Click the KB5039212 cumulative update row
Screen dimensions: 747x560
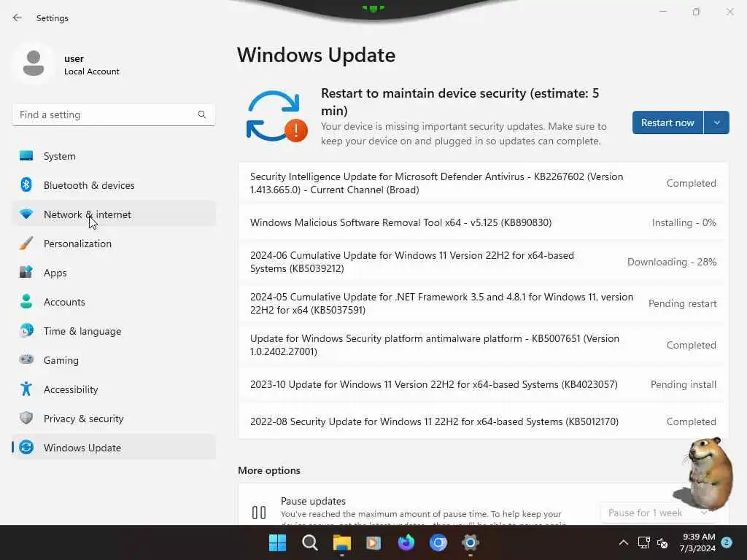484,262
